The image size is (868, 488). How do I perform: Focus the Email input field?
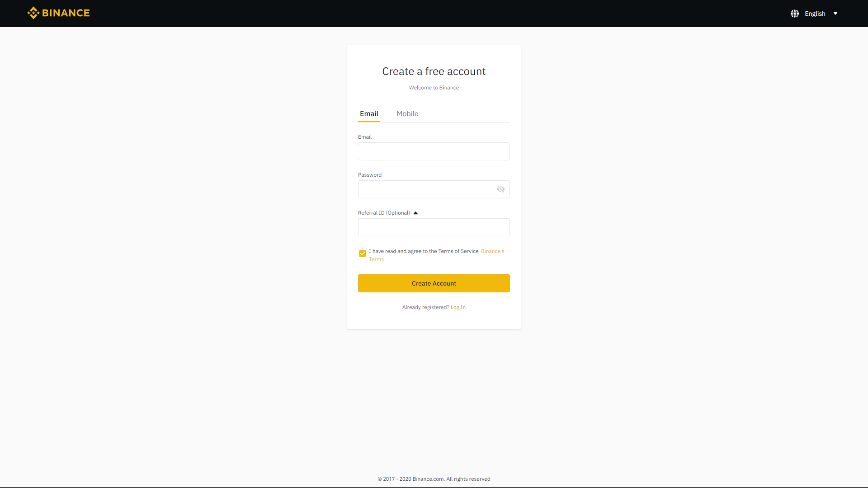coord(434,151)
